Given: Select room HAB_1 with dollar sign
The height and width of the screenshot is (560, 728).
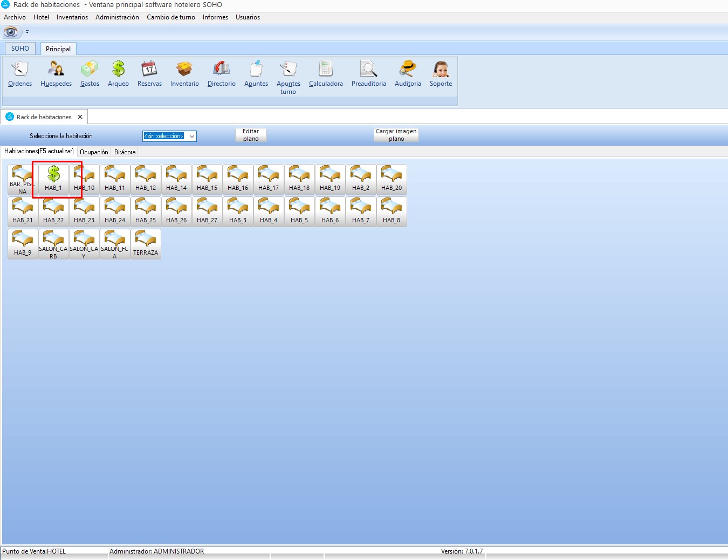Looking at the screenshot, I should [53, 179].
